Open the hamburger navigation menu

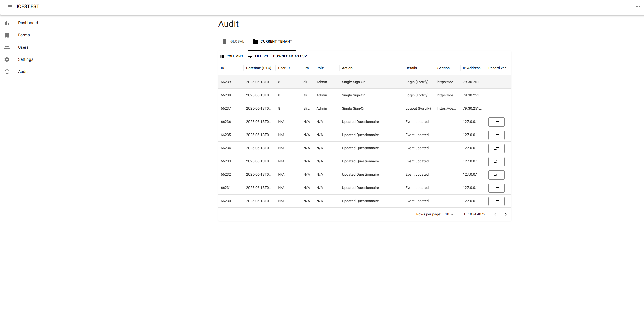(10, 7)
